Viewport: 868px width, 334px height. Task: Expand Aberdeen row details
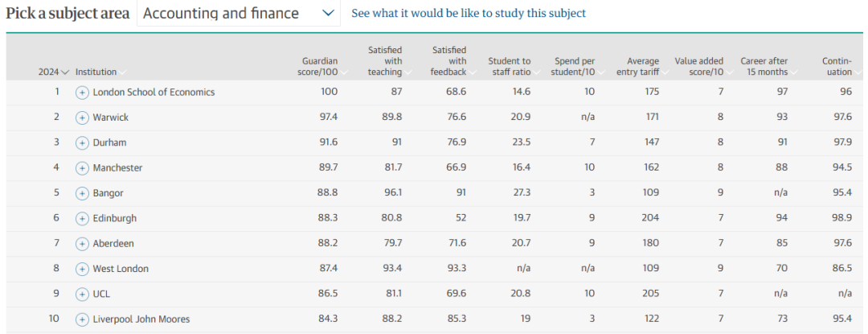82,244
